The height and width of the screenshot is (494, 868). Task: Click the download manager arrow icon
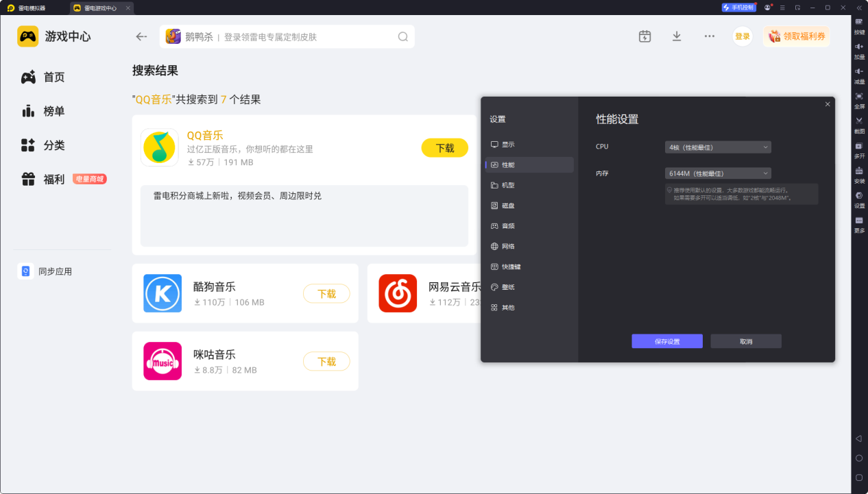point(677,36)
